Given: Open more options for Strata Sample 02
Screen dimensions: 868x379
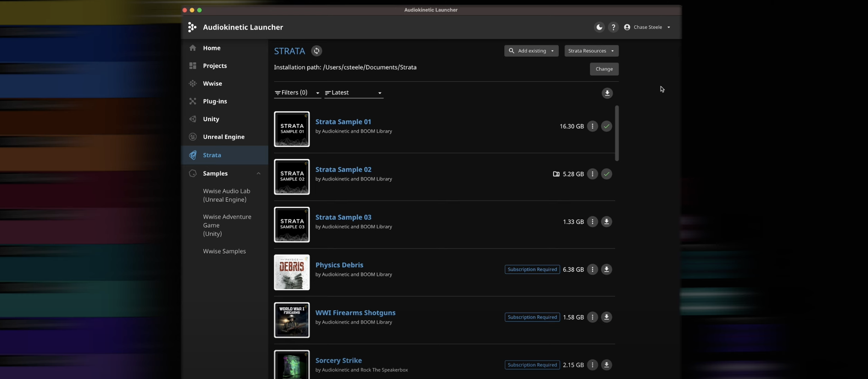Looking at the screenshot, I should (x=592, y=174).
